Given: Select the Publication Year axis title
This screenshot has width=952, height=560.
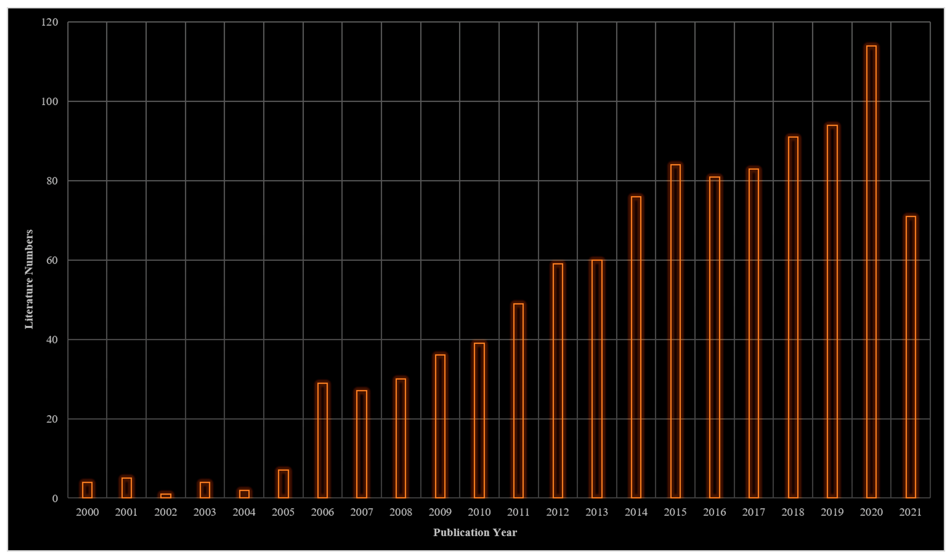Looking at the screenshot, I should click(x=475, y=533).
